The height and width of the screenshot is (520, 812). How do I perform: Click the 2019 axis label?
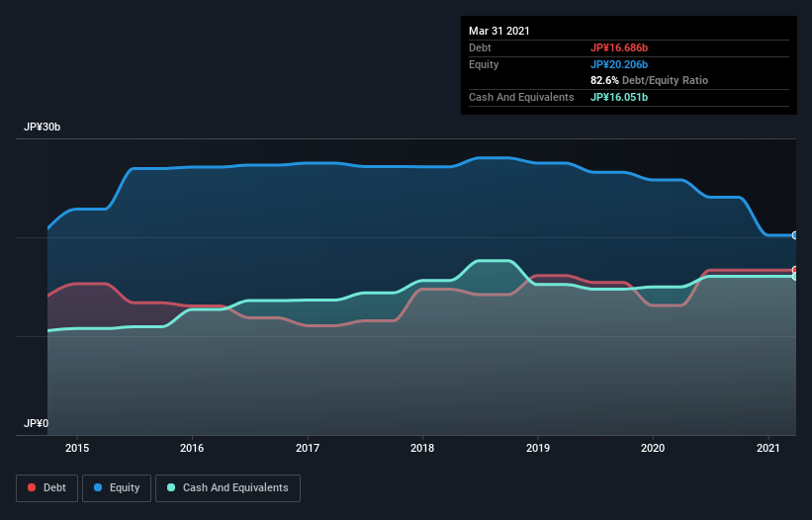[538, 448]
